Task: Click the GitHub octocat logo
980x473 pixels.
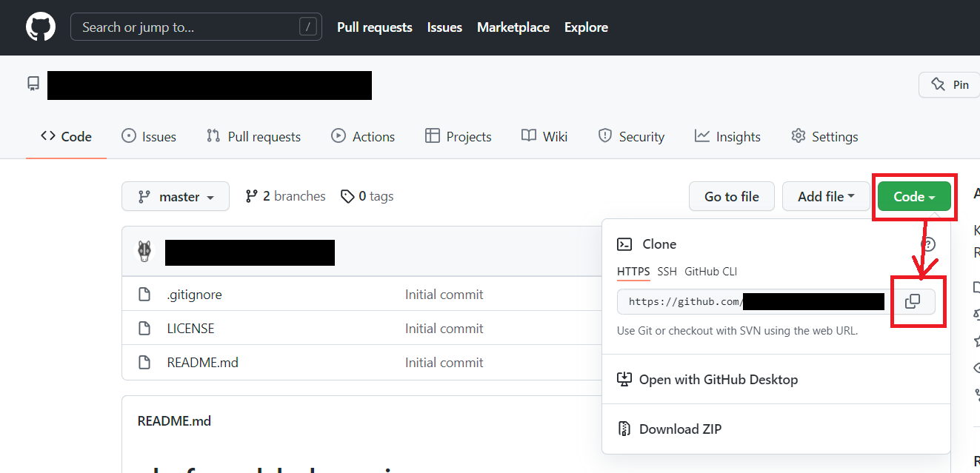Action: point(41,27)
